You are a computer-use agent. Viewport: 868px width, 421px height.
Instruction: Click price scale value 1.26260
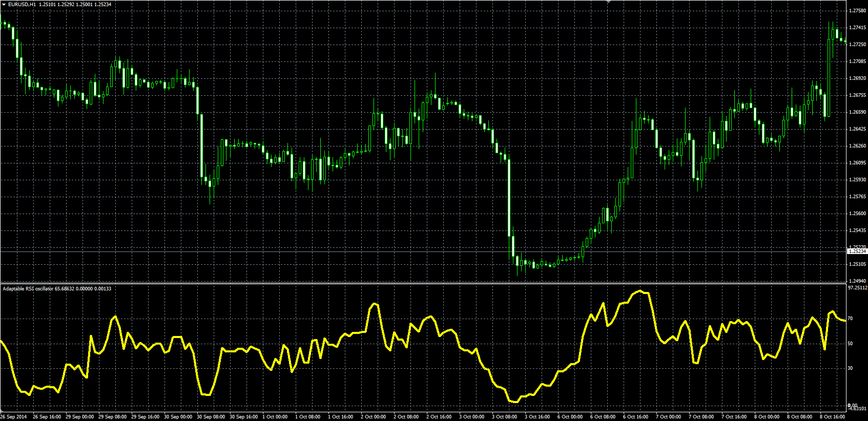tap(857, 146)
